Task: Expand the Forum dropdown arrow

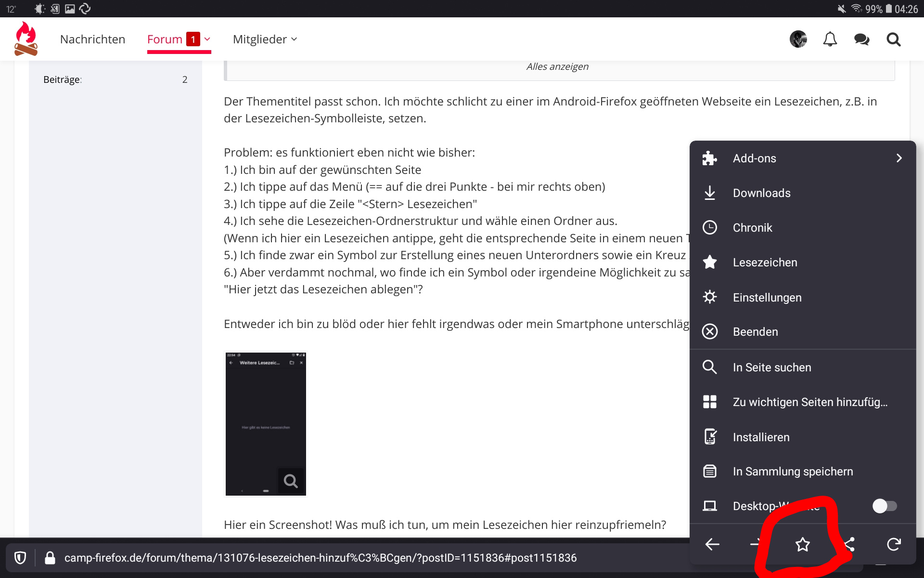Action: pyautogui.click(x=207, y=39)
